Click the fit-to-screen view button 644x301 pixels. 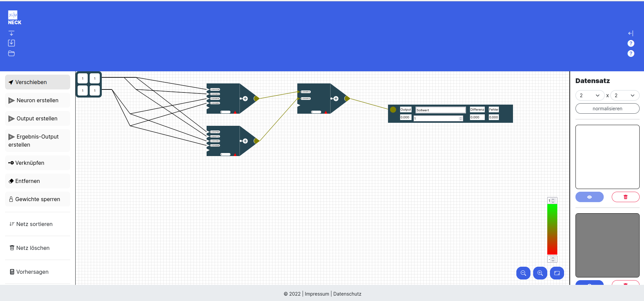(x=557, y=273)
